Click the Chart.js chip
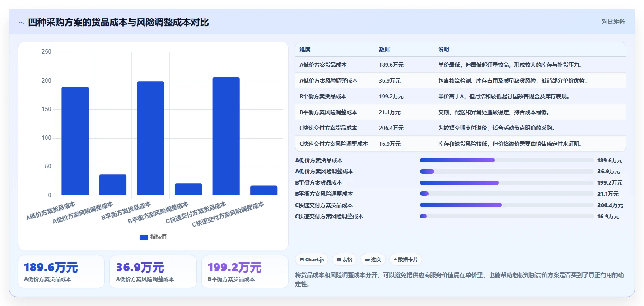The width and height of the screenshot is (644, 306). coord(312,260)
